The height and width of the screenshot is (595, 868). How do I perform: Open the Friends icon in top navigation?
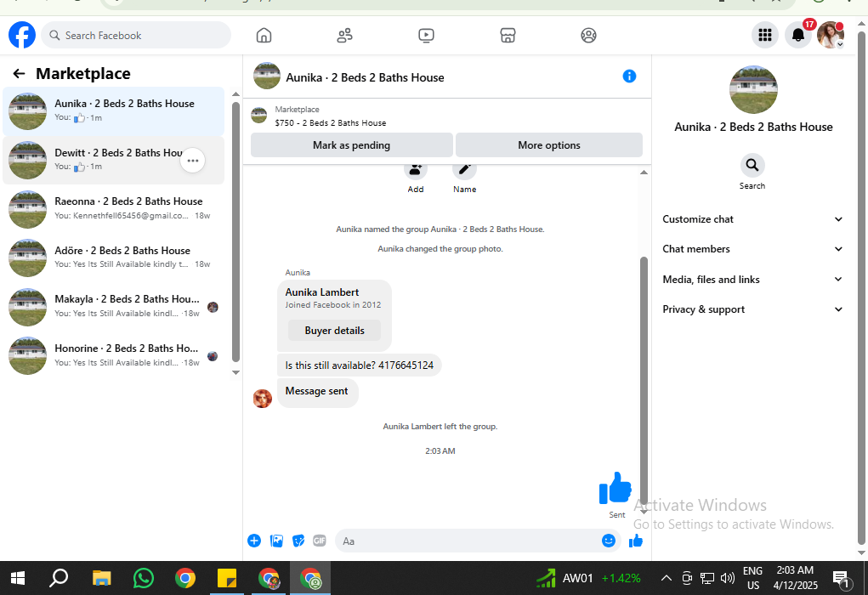point(345,36)
